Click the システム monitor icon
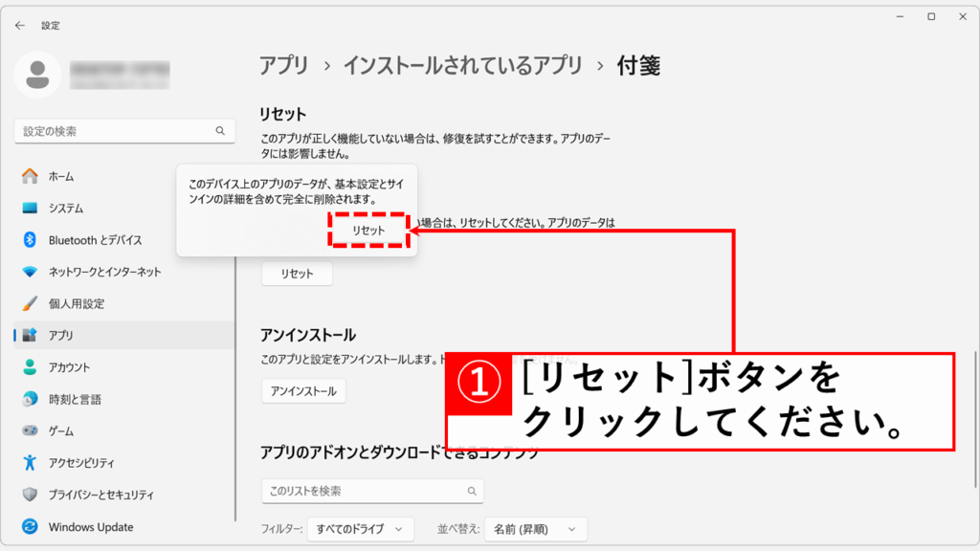Screen dimensions: 980x551 tap(30, 208)
